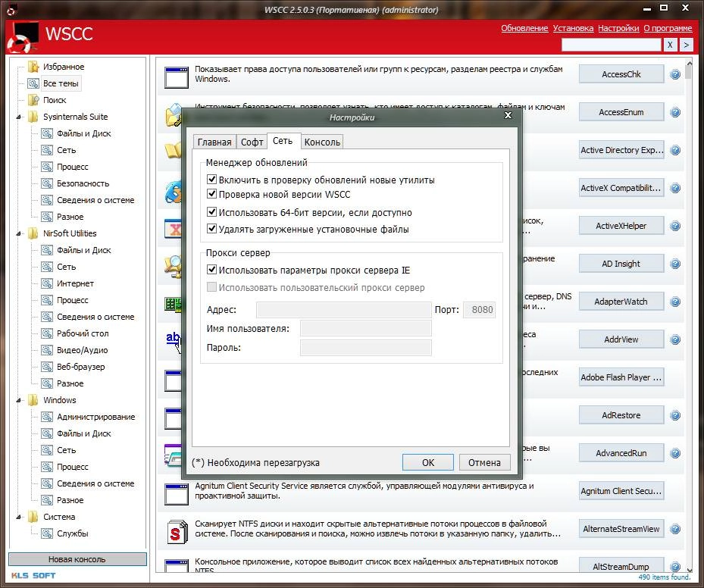Open help icon for ActiveX Compatibility

click(x=674, y=188)
